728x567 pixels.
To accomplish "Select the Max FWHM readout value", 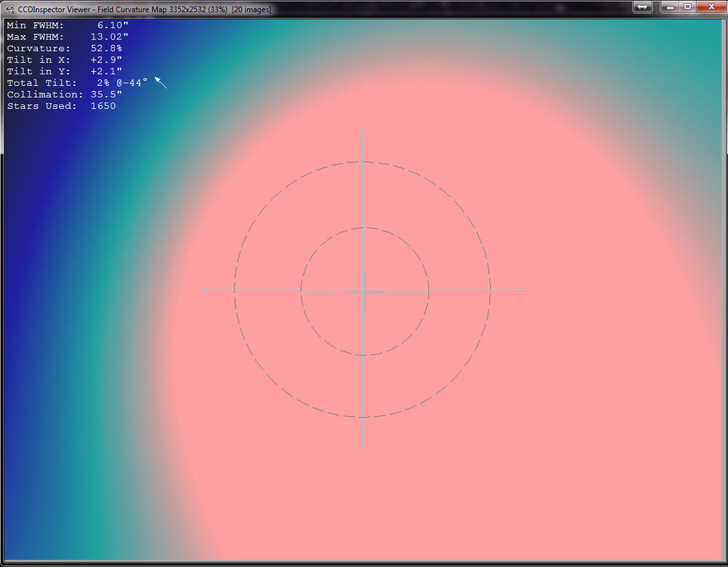I will pos(108,36).
